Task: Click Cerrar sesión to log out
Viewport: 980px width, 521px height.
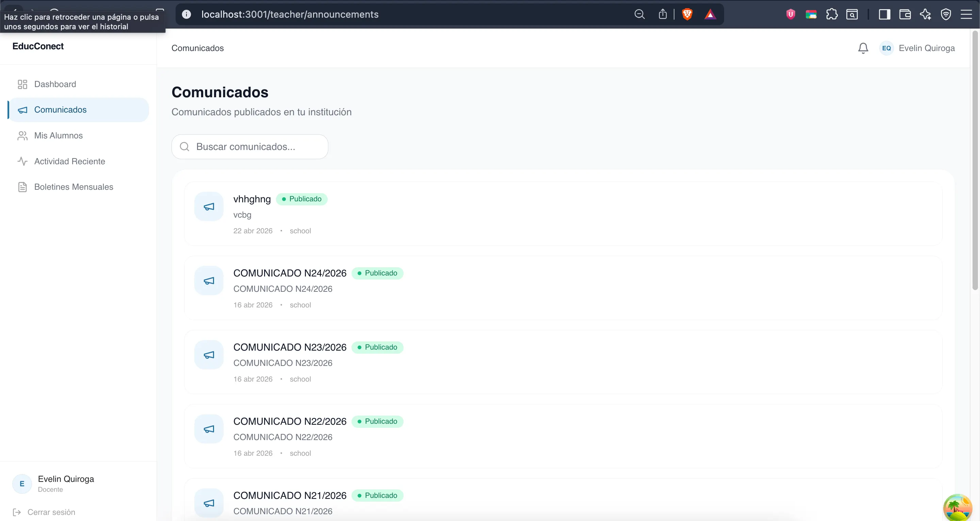Action: (51, 512)
